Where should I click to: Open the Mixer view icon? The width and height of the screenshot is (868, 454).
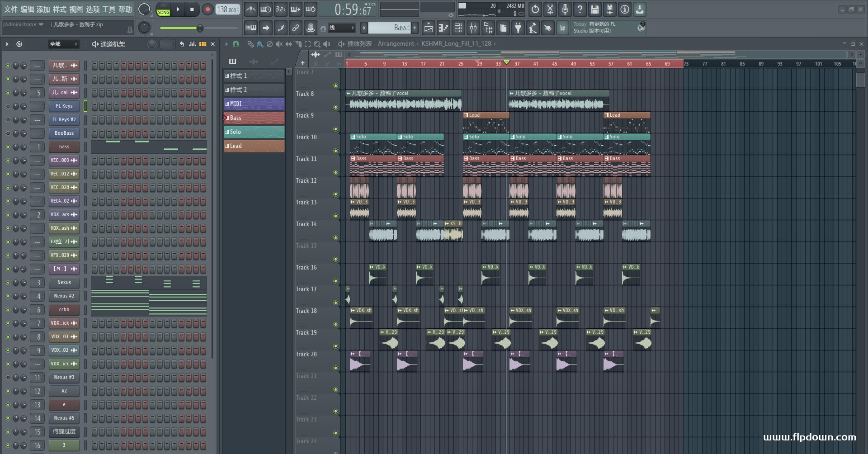[473, 28]
